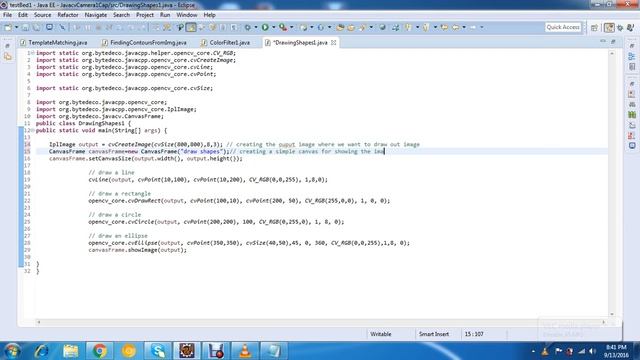The width and height of the screenshot is (640, 360).
Task: Click the Smart Insert status bar entry
Action: point(433,334)
